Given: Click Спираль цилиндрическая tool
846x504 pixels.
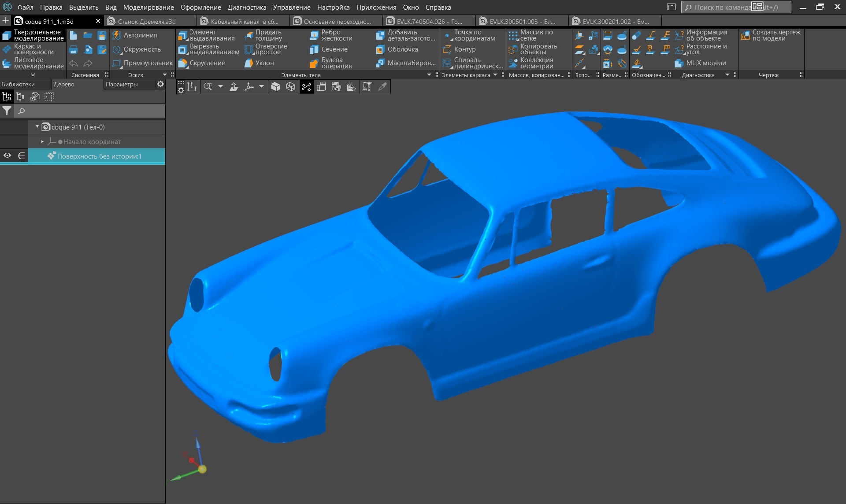Looking at the screenshot, I should point(473,63).
